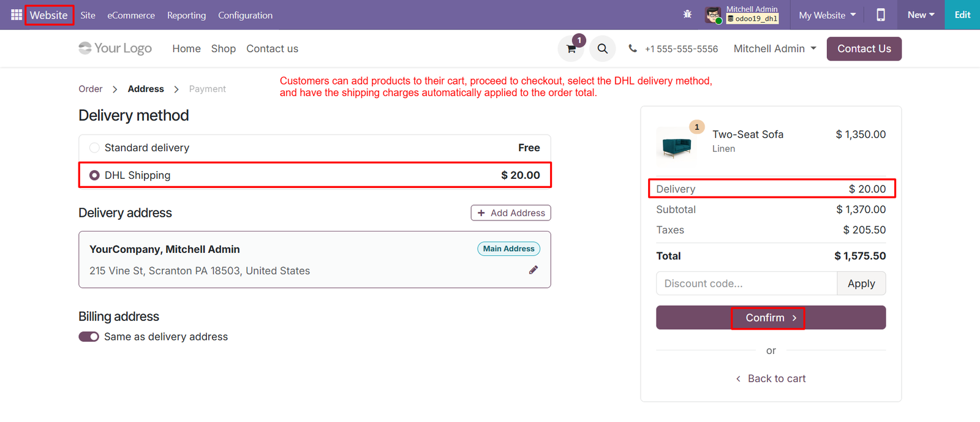The image size is (980, 422).
Task: Open the Reporting menu
Action: point(186,15)
